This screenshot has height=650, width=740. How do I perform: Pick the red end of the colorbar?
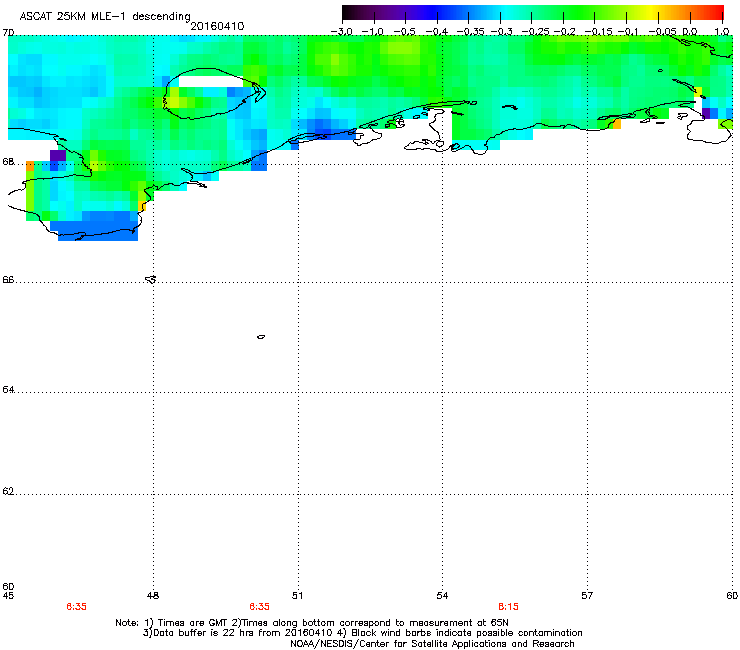click(x=715, y=13)
